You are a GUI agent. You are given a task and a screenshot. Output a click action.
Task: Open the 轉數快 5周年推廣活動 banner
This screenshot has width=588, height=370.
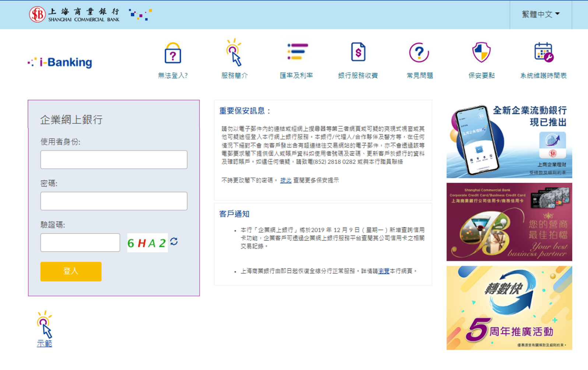pyautogui.click(x=509, y=308)
